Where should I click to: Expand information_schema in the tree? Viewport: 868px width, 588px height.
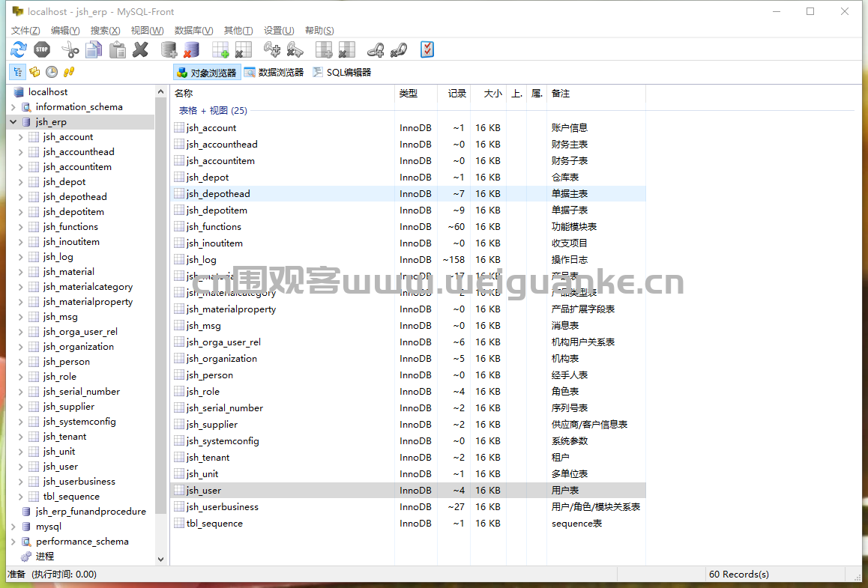(x=13, y=107)
